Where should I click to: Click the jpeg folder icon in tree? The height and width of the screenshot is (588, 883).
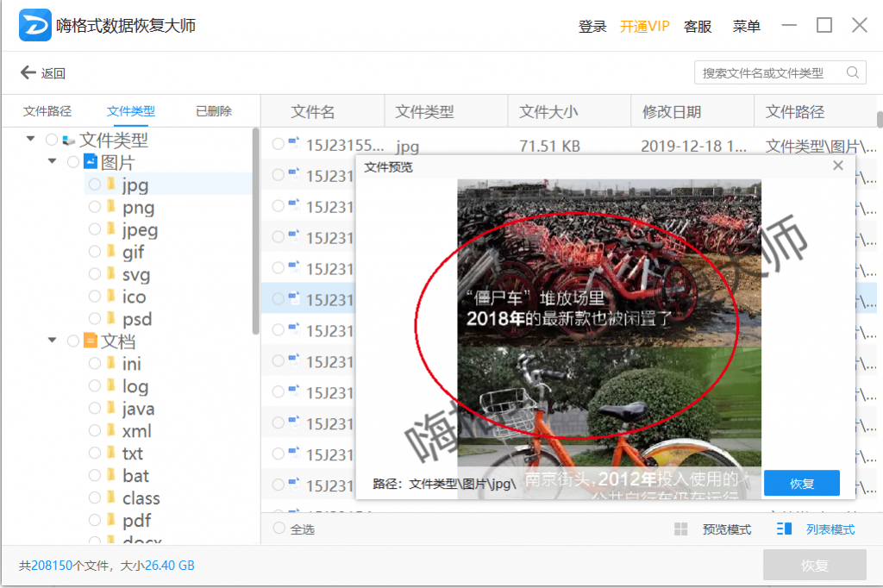click(111, 229)
